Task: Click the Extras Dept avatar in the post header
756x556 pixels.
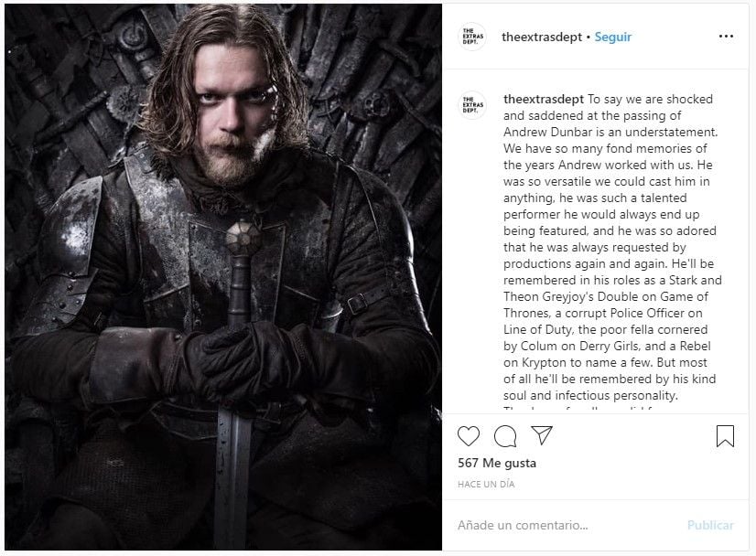Action: (472, 37)
